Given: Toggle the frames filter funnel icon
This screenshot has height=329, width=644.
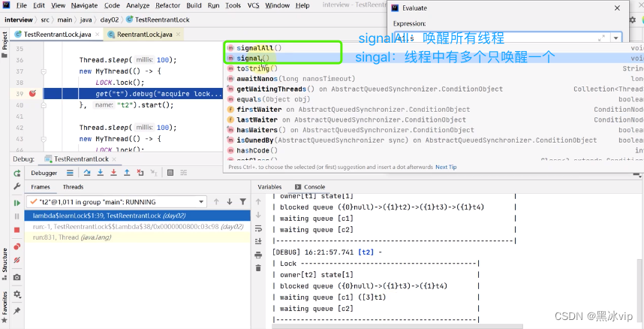Looking at the screenshot, I should [x=242, y=202].
